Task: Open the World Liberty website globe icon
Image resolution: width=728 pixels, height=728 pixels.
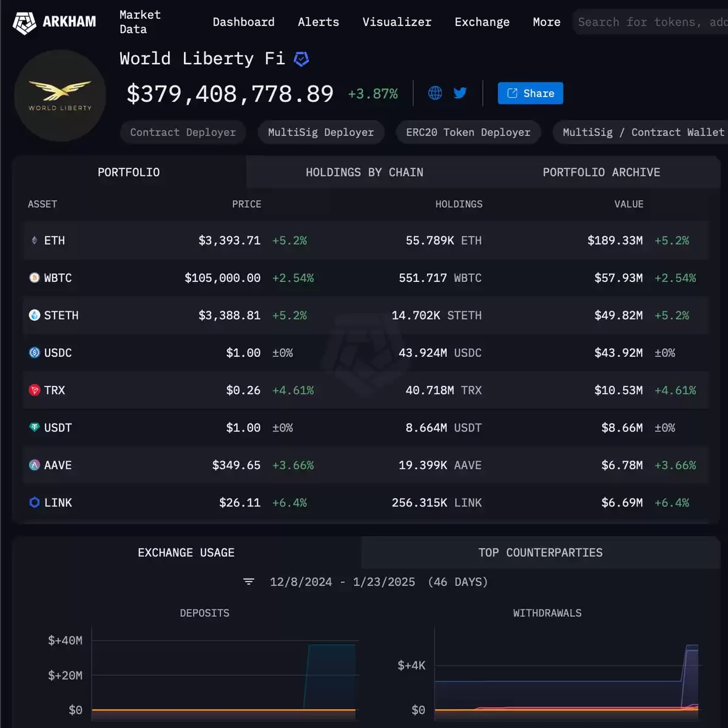Action: 435,93
